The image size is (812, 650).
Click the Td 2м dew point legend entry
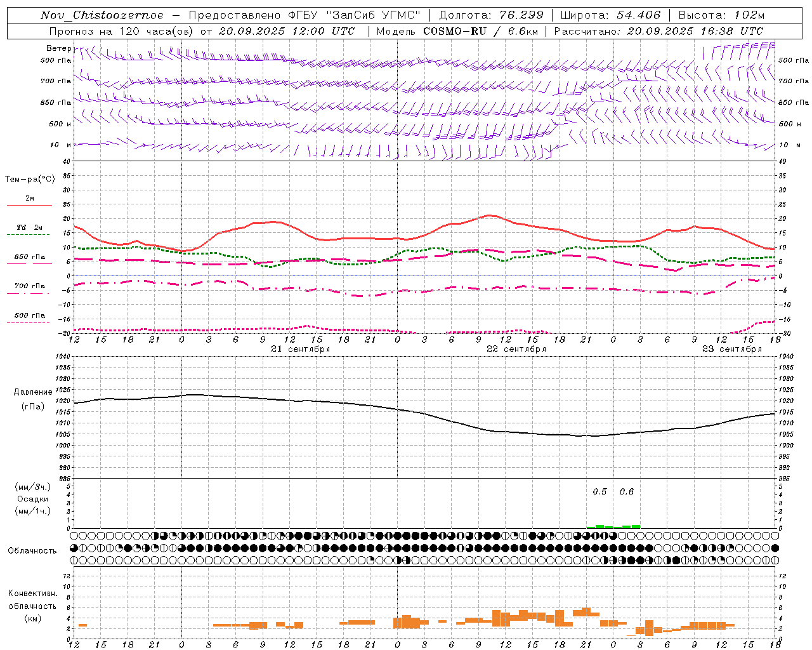click(x=30, y=227)
